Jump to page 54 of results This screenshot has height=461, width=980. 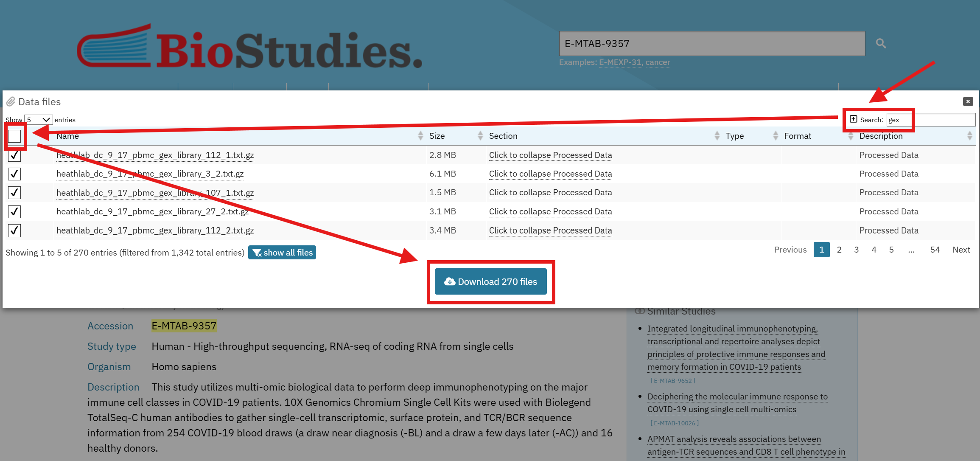(935, 250)
